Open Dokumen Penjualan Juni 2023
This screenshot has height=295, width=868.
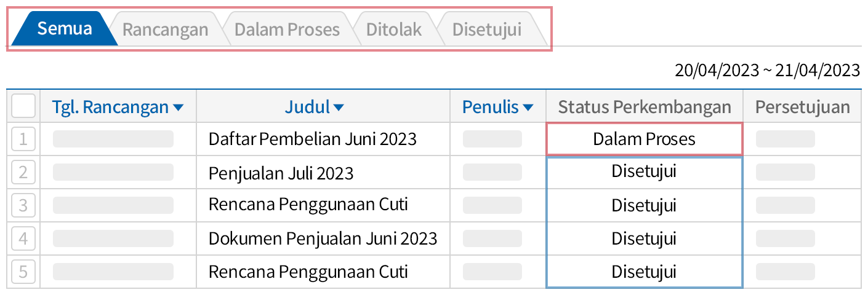point(323,238)
